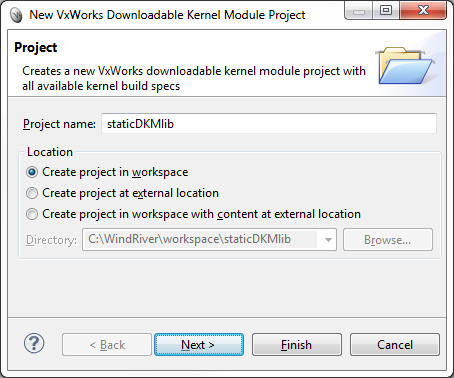The image size is (454, 378).
Task: Open the Directory dropdown arrow
Action: pyautogui.click(x=328, y=240)
